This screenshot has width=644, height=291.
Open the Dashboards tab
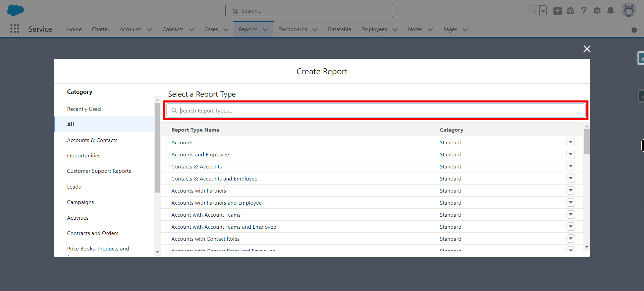click(292, 29)
